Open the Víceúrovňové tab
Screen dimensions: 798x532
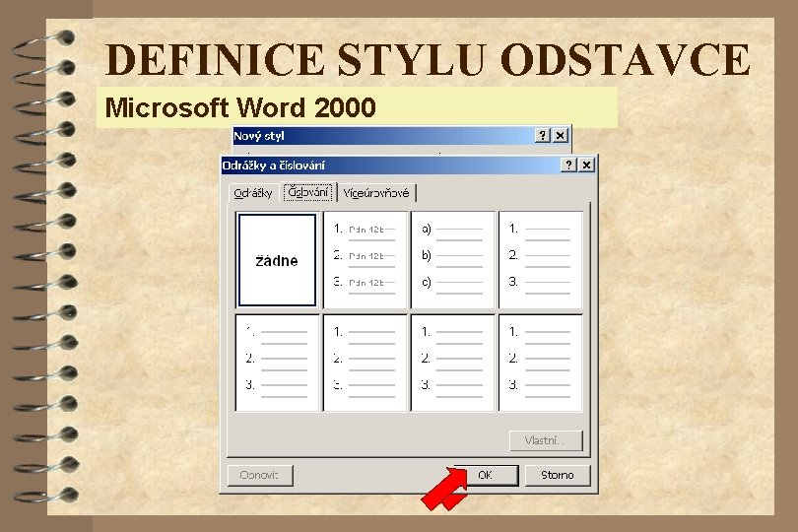coord(376,193)
